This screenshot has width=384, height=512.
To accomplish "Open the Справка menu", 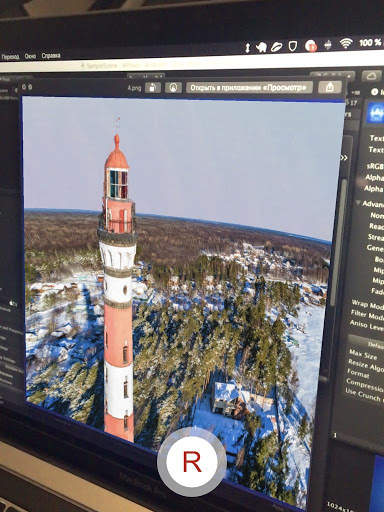I will 51,56.
